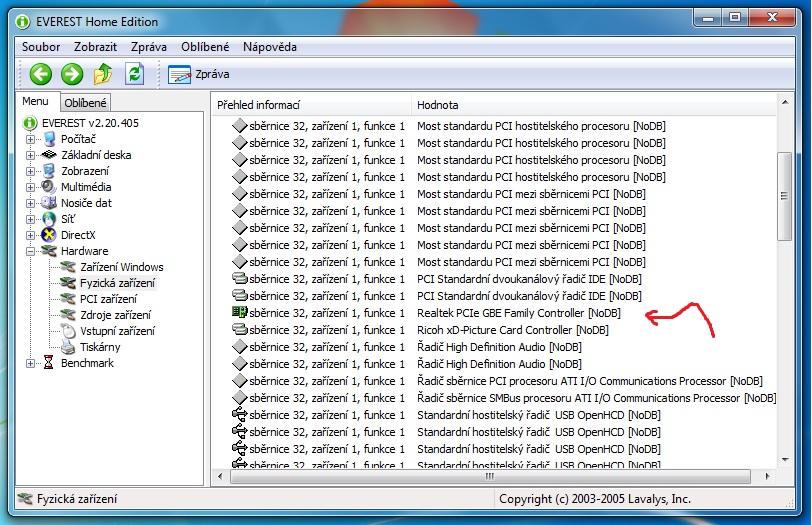Open Vstupní zařízení in the tree
812x525 pixels.
[118, 331]
